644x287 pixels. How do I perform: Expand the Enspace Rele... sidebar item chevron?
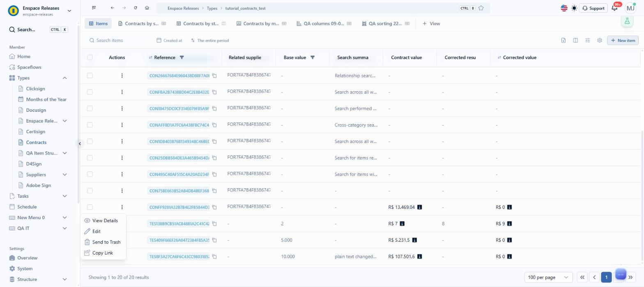[64, 121]
